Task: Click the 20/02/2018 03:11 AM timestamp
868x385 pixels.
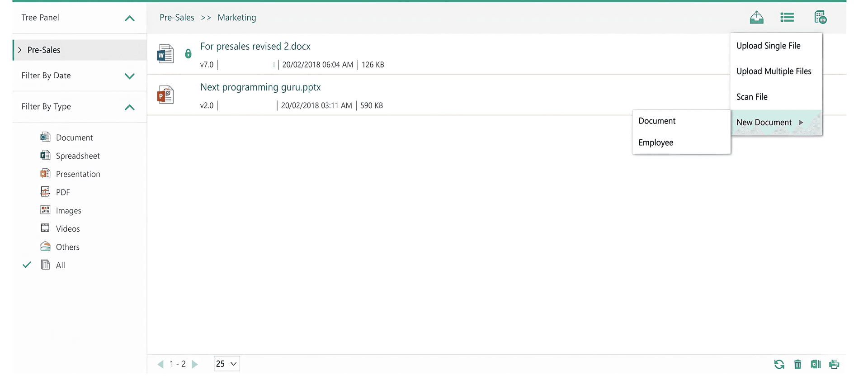Action: (316, 105)
